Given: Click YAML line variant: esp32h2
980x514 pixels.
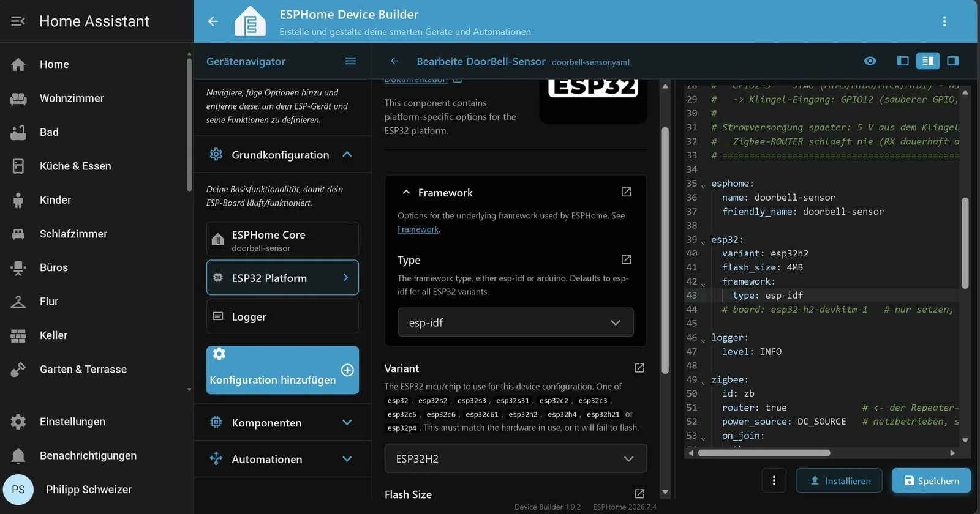Looking at the screenshot, I should 765,253.
